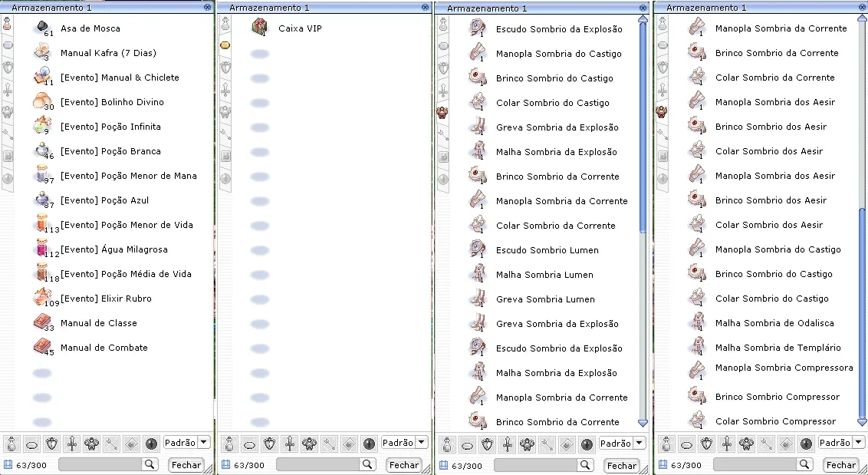Click dark orb icon in first window's bottom bar
The image size is (868, 475).
(151, 444)
